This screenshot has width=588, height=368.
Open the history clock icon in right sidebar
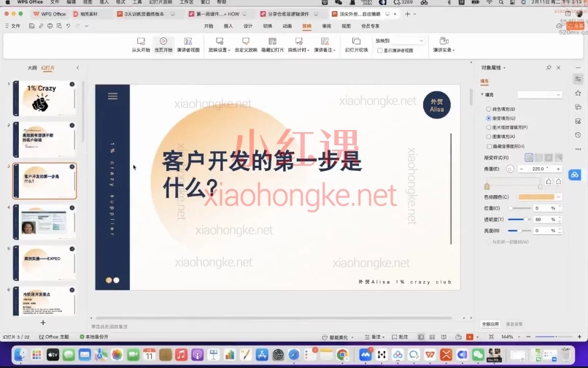[x=578, y=135]
